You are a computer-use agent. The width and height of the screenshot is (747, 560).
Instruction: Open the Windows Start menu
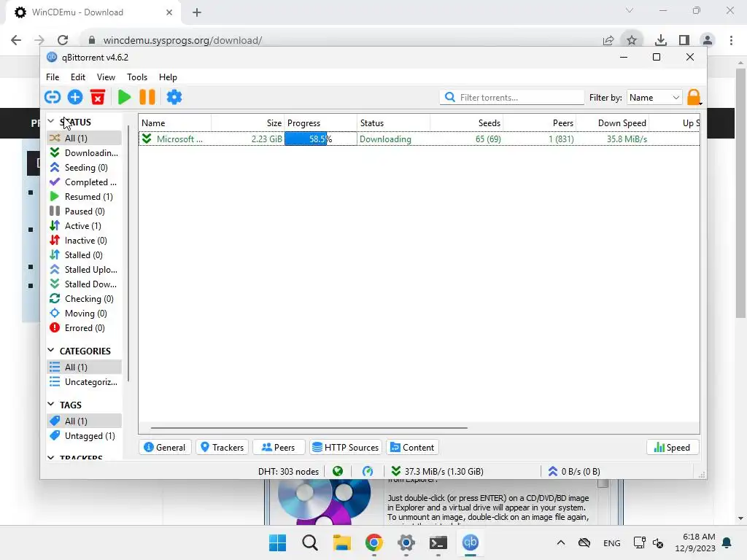click(278, 542)
